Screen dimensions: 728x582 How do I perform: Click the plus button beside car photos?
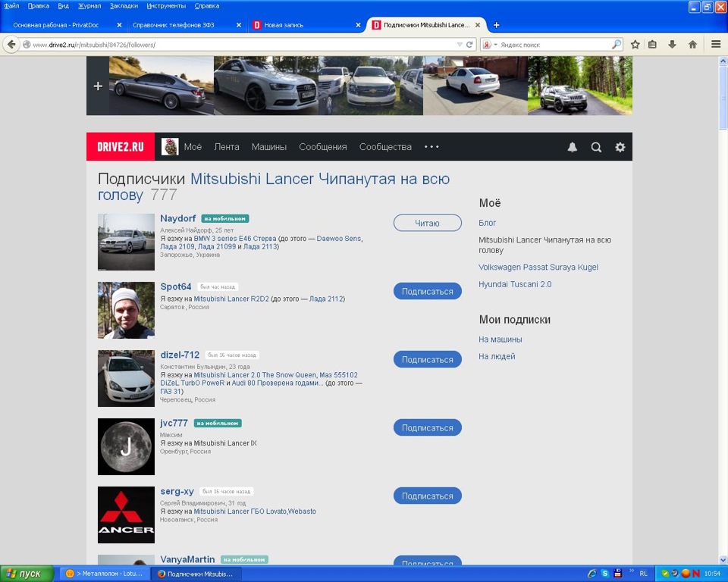(98, 86)
